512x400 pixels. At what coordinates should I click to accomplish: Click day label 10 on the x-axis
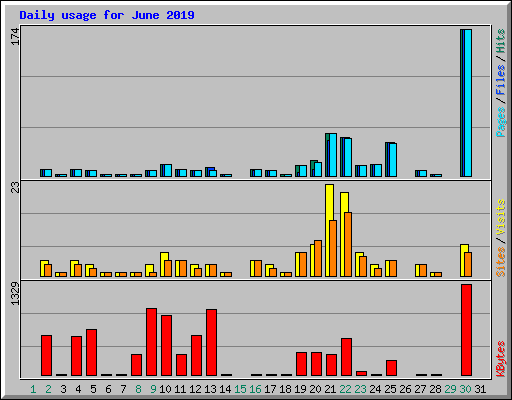(x=165, y=389)
